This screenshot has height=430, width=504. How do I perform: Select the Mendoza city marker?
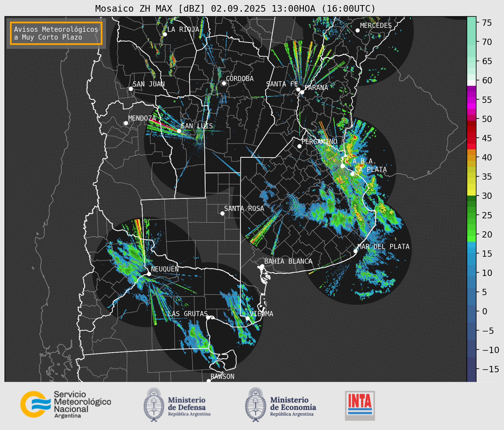pos(126,123)
